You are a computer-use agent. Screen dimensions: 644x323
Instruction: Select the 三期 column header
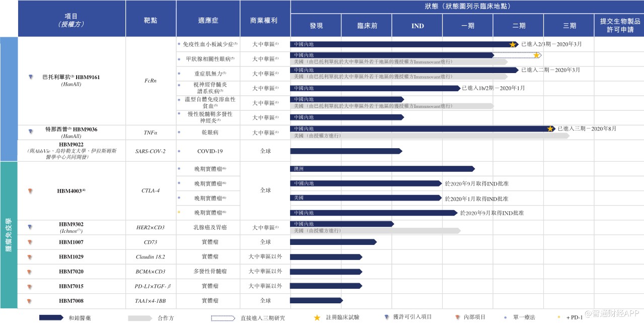569,25
